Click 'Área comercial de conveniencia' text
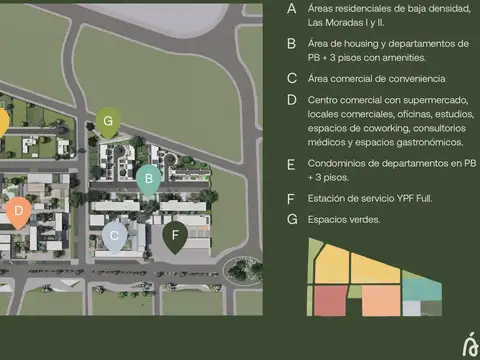The width and height of the screenshot is (480, 360). [x=376, y=79]
